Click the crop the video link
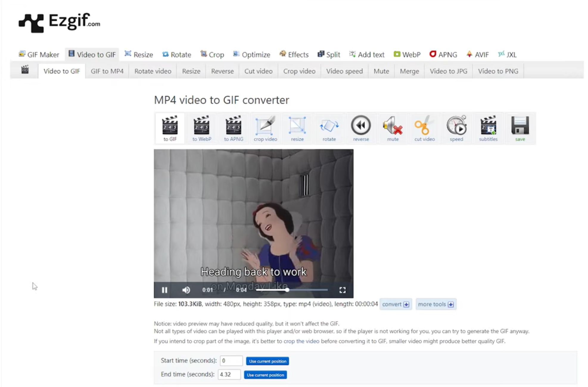 tap(301, 341)
